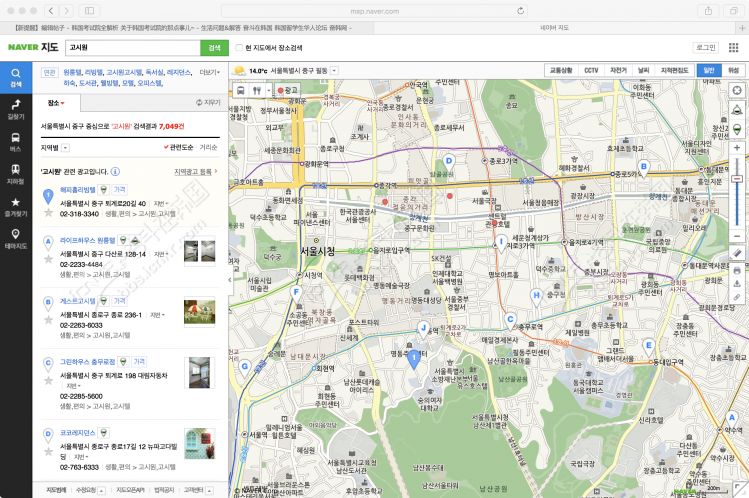Viewport: 749px width, 498px height.
Task: Expand 고객센터 footer menu arrow
Action: click(209, 490)
